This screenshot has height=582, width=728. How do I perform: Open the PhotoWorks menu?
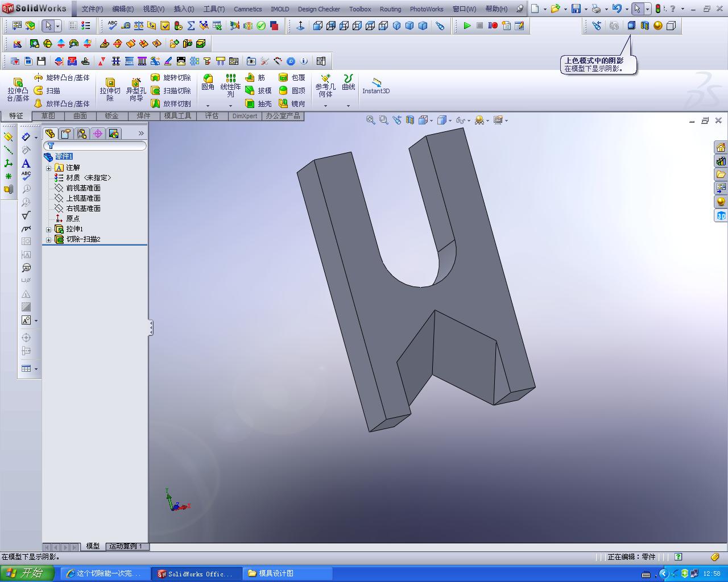(427, 9)
